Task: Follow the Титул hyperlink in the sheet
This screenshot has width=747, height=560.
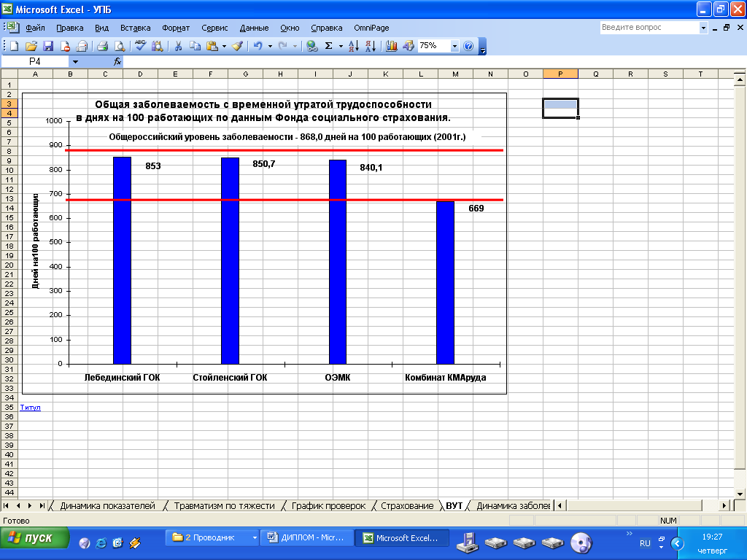Action: 31,407
